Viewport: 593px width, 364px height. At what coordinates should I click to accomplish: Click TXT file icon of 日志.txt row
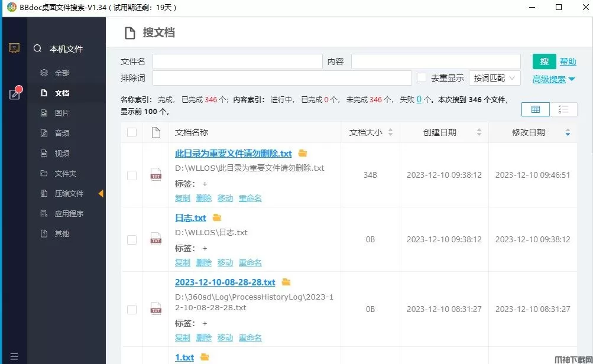(x=156, y=239)
